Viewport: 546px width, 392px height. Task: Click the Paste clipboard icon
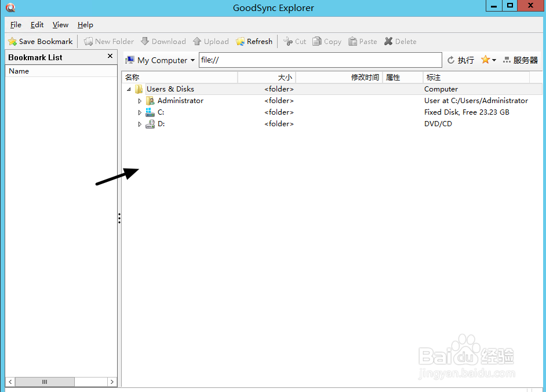pyautogui.click(x=353, y=41)
